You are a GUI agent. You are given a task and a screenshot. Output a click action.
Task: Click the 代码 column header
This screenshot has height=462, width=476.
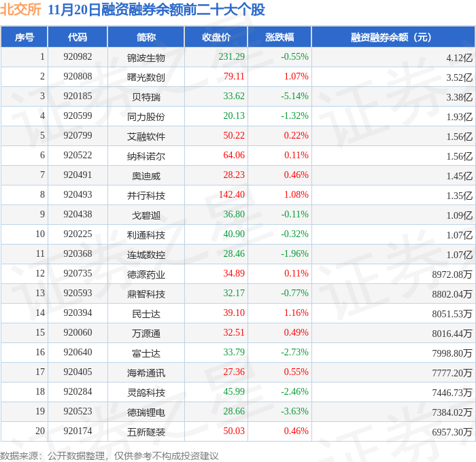78,37
